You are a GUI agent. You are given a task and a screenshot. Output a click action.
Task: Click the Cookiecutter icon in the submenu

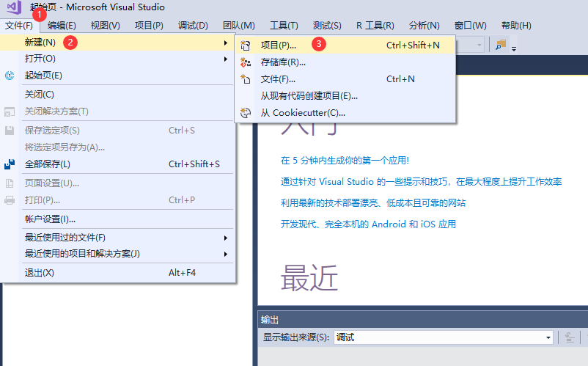[x=246, y=113]
